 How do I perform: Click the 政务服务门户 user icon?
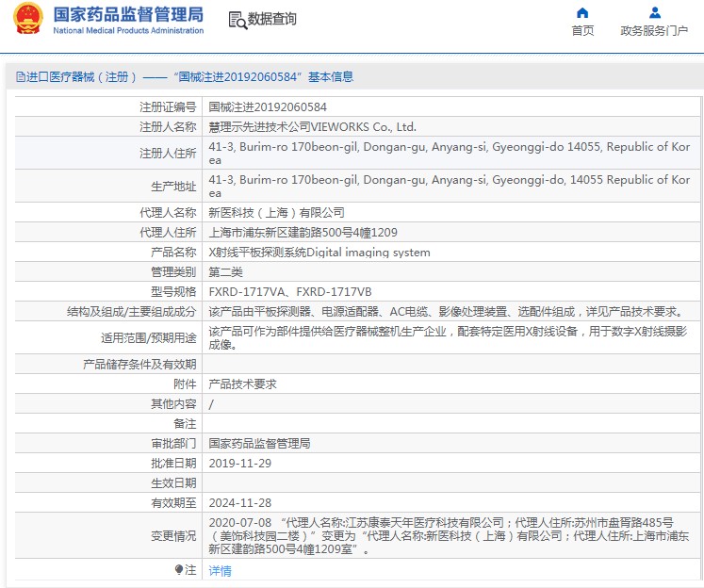point(655,12)
